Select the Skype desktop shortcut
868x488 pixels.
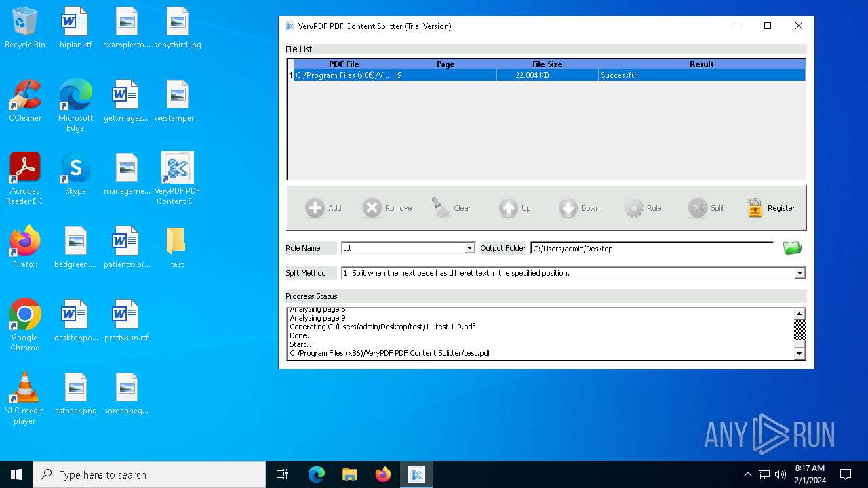click(x=75, y=175)
